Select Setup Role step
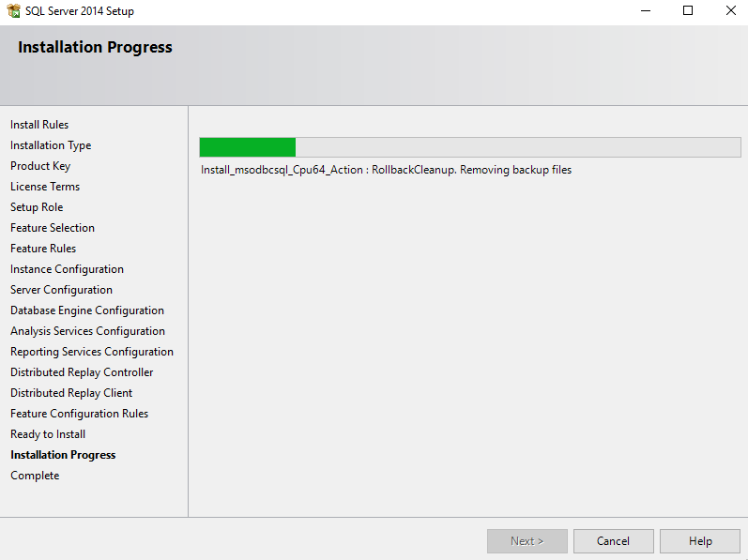Viewport: 748px width, 560px height. pyautogui.click(x=37, y=207)
